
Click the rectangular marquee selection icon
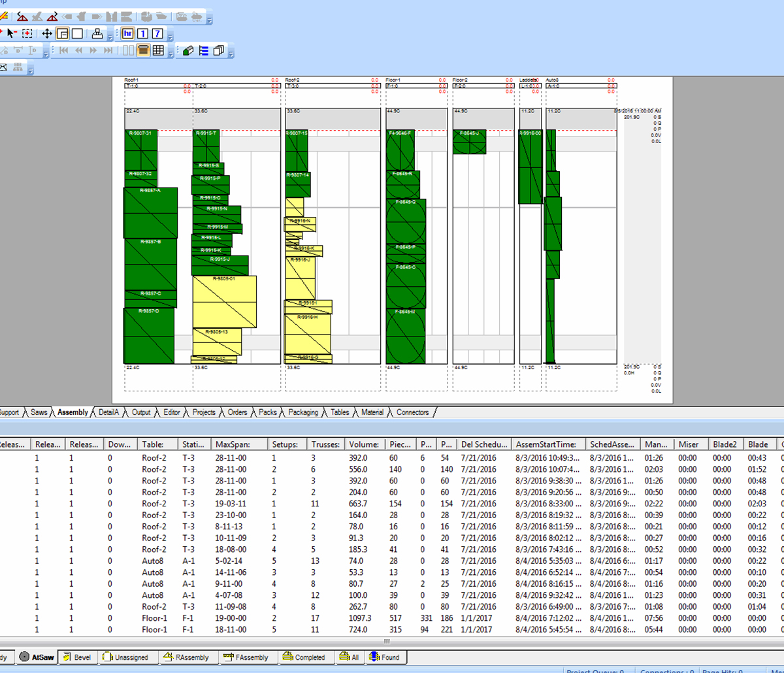[27, 33]
